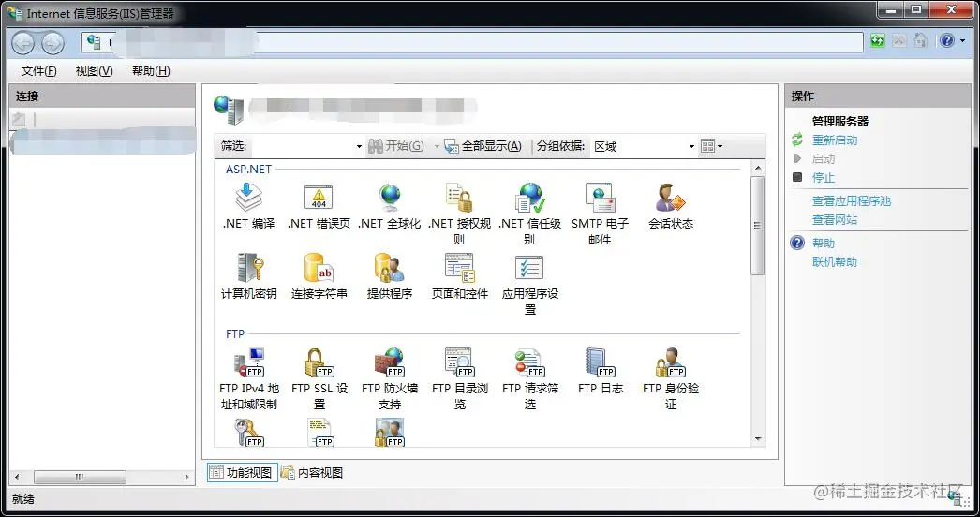Click 停止 server action
This screenshot has width=980, height=517.
(824, 178)
